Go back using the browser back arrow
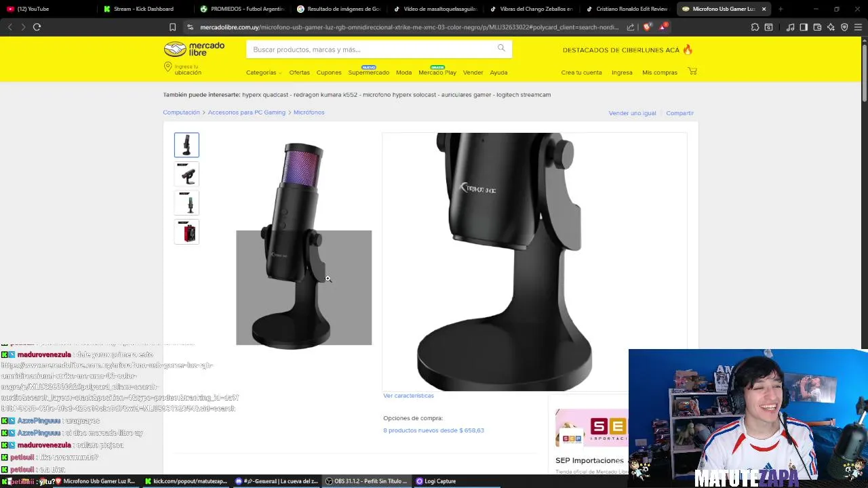This screenshot has width=868, height=488. (x=9, y=27)
